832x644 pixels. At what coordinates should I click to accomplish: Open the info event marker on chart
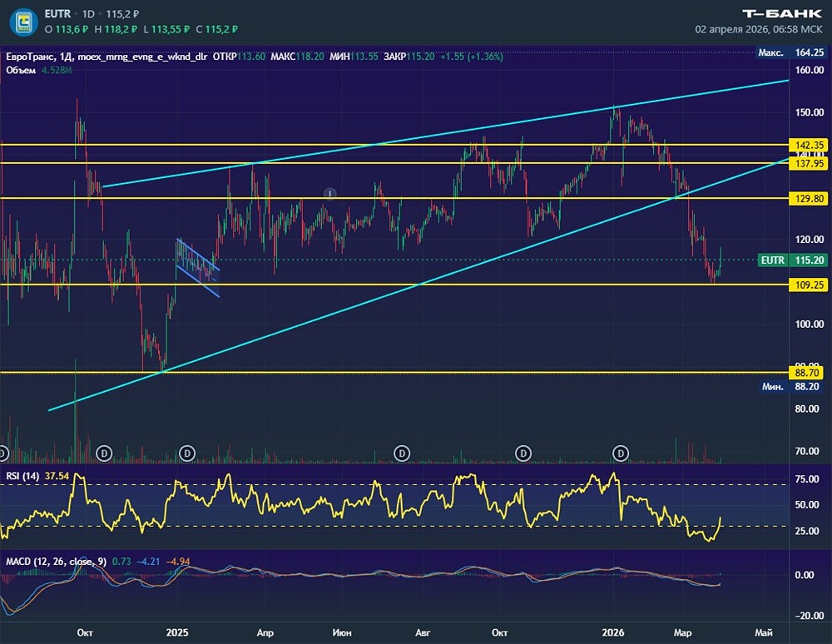click(x=330, y=194)
